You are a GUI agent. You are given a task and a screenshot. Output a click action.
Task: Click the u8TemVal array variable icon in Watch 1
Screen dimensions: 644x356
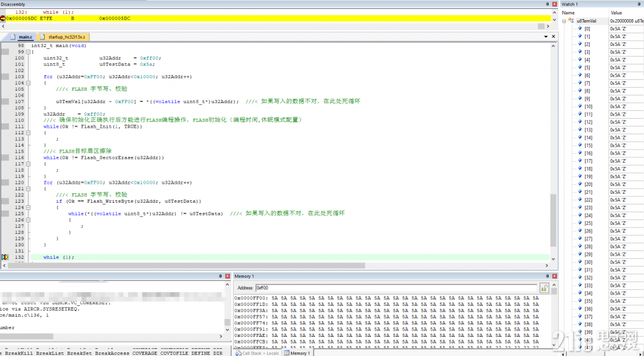click(x=571, y=20)
